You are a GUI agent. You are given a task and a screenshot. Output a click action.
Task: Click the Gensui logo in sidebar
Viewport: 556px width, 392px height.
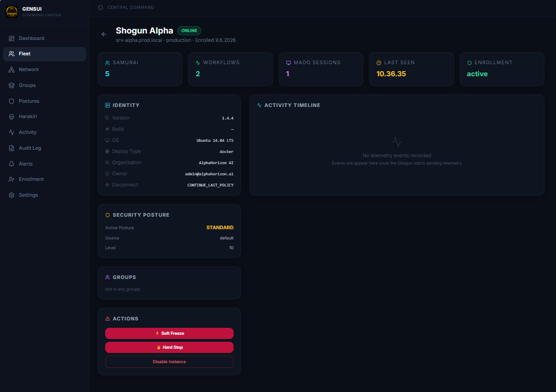pos(12,12)
